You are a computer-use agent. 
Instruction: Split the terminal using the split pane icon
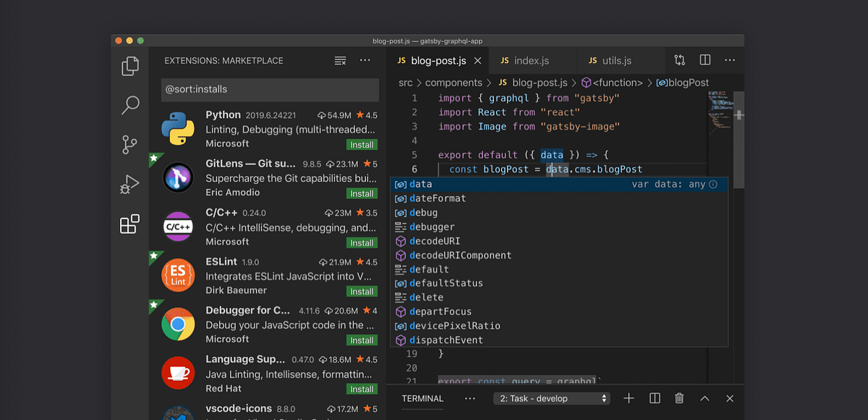click(x=654, y=398)
